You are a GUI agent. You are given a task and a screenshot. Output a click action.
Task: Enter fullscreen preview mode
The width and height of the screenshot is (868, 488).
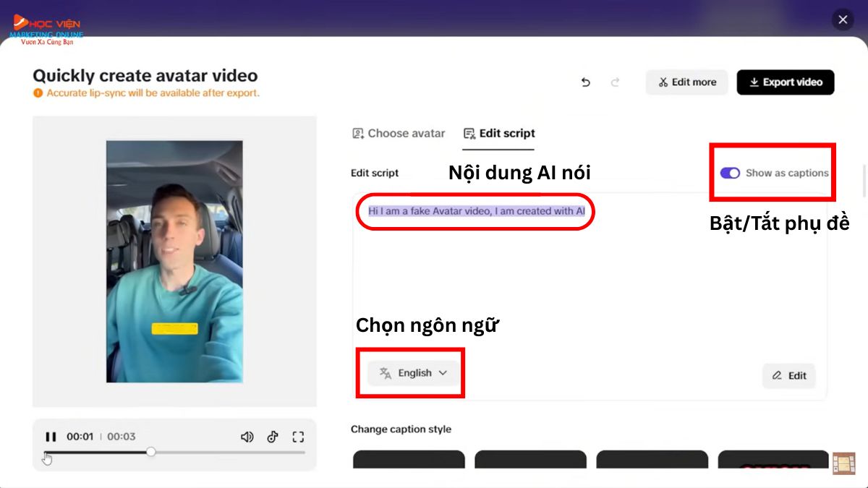pyautogui.click(x=298, y=437)
